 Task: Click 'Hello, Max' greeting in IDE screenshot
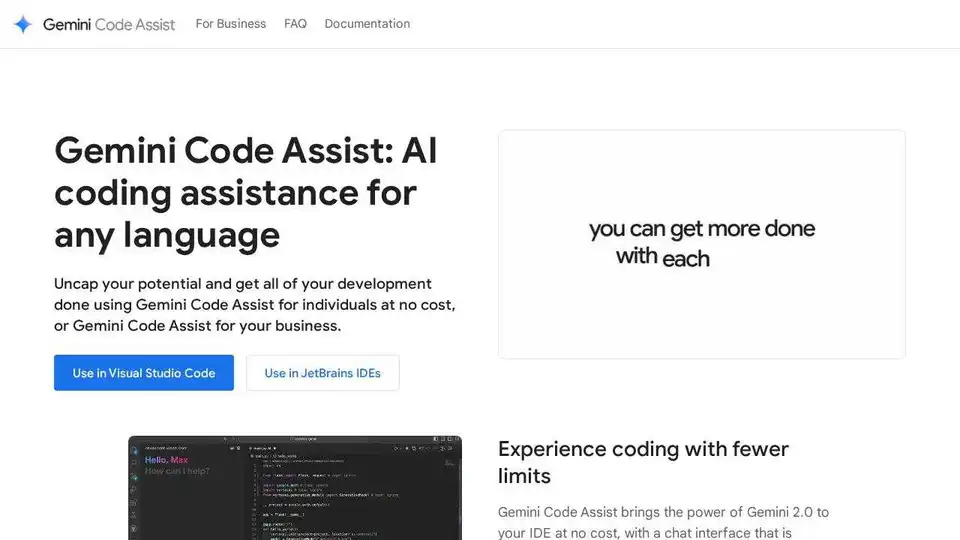(167, 460)
